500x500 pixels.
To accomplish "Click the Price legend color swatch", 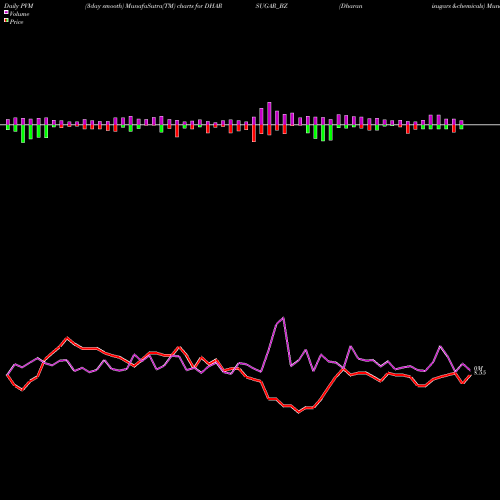I will pyautogui.click(x=6, y=21).
